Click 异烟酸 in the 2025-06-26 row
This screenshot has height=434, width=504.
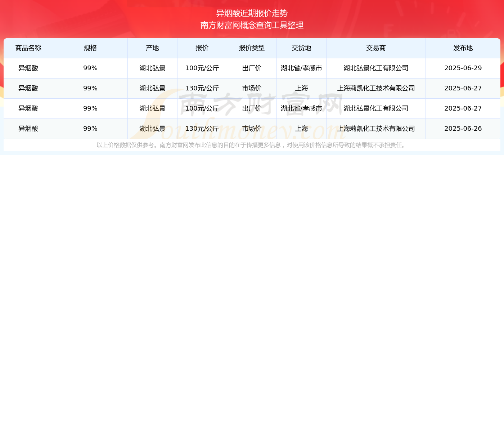28,129
